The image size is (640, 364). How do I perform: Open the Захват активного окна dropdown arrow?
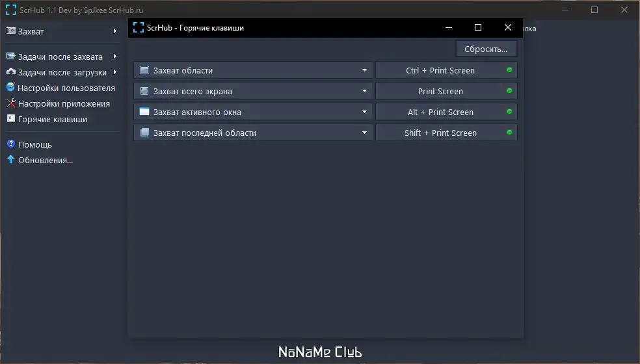pyautogui.click(x=364, y=111)
